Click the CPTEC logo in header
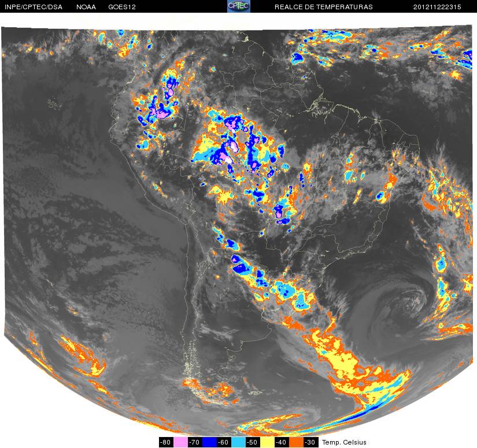The width and height of the screenshot is (477, 448). coord(239,6)
